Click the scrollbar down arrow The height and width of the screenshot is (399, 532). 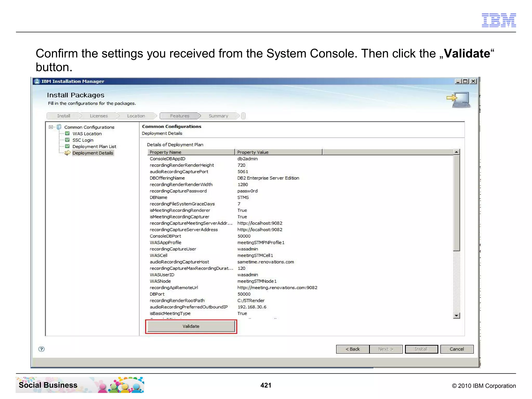456,316
